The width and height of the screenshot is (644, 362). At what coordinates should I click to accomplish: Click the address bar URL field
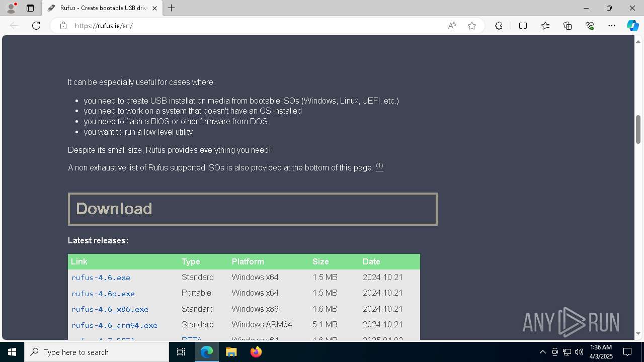click(x=257, y=26)
